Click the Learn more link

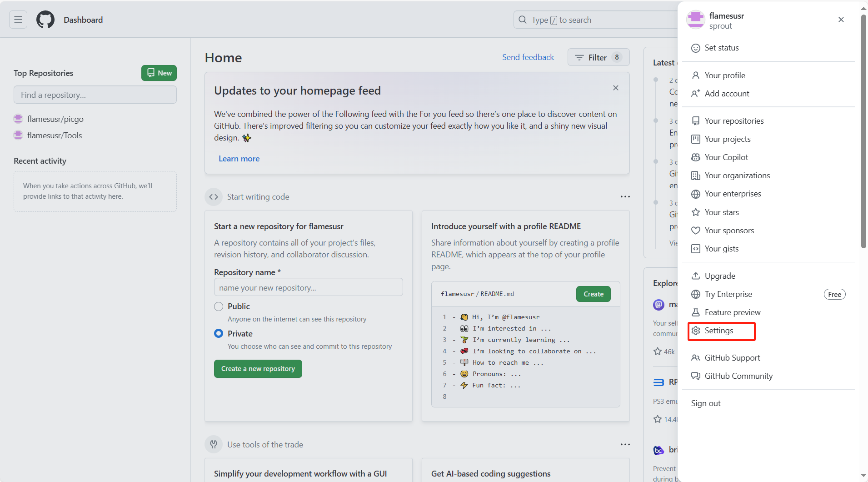(x=239, y=159)
